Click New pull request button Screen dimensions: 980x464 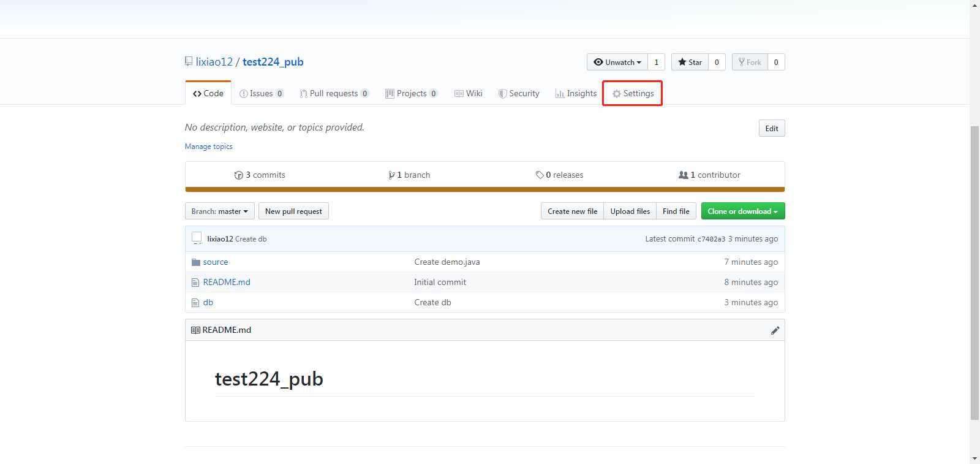point(293,211)
